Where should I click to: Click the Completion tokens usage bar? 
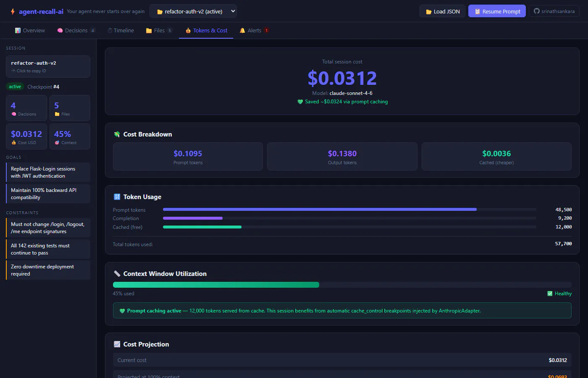point(349,218)
